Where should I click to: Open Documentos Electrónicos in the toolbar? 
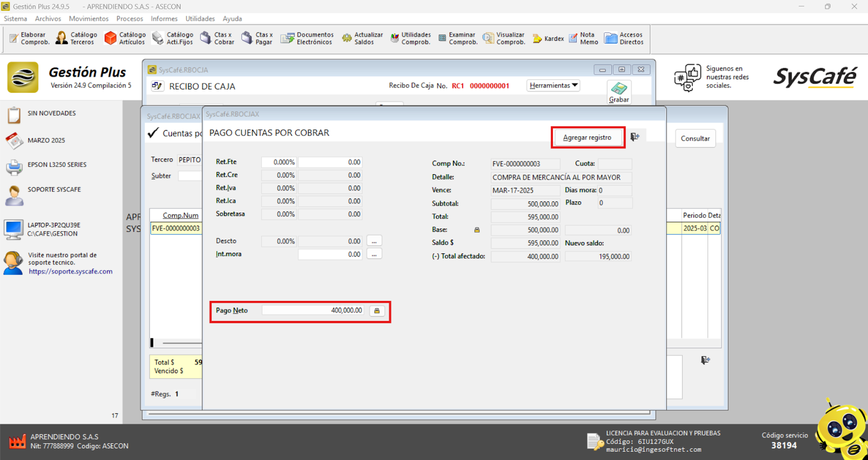point(307,38)
